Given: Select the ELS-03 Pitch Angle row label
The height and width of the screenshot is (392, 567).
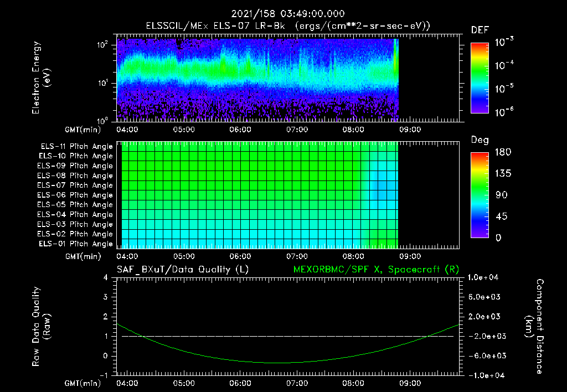Looking at the screenshot, I should click(x=75, y=224).
